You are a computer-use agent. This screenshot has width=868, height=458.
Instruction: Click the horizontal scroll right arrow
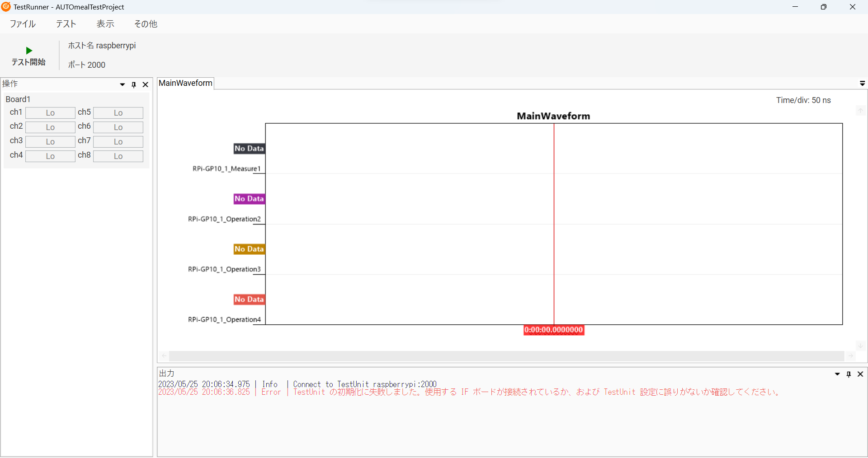pyautogui.click(x=851, y=356)
